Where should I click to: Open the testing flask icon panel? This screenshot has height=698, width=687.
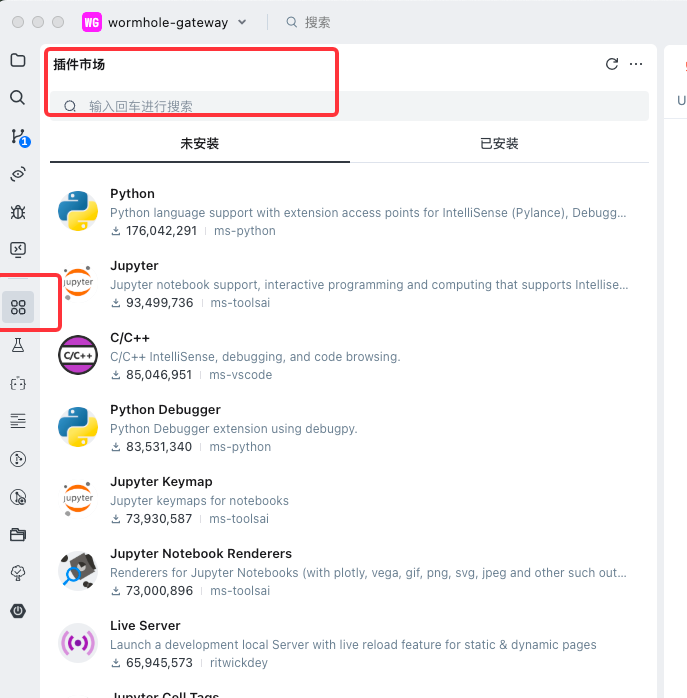click(18, 345)
